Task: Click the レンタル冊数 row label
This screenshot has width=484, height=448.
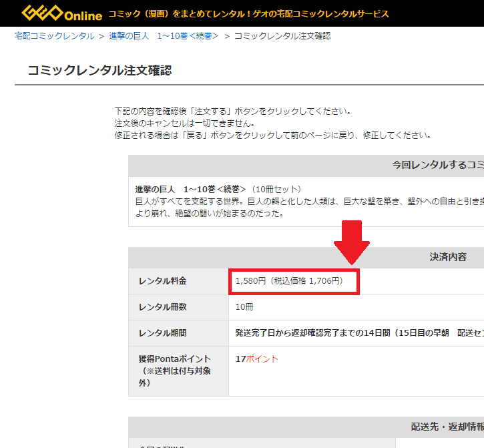Action: click(163, 307)
